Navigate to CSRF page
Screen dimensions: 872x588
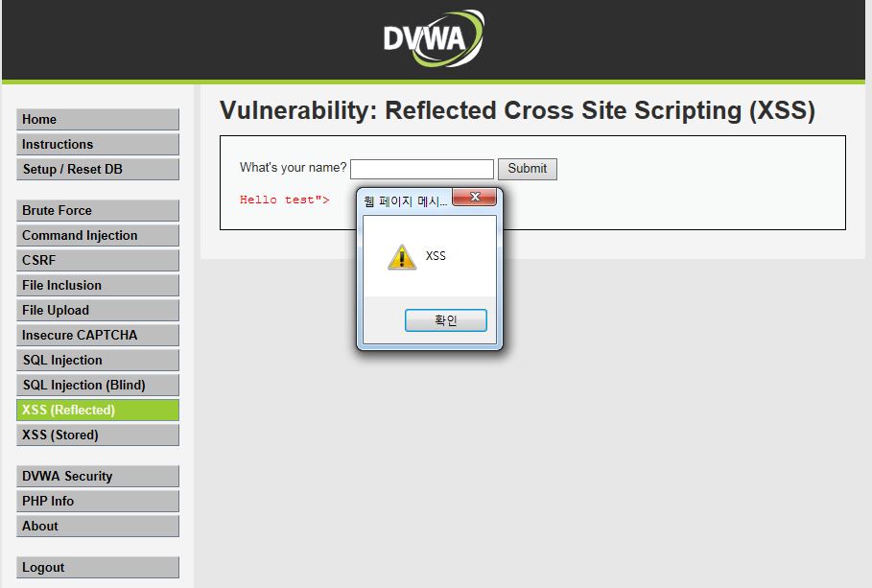coord(98,260)
